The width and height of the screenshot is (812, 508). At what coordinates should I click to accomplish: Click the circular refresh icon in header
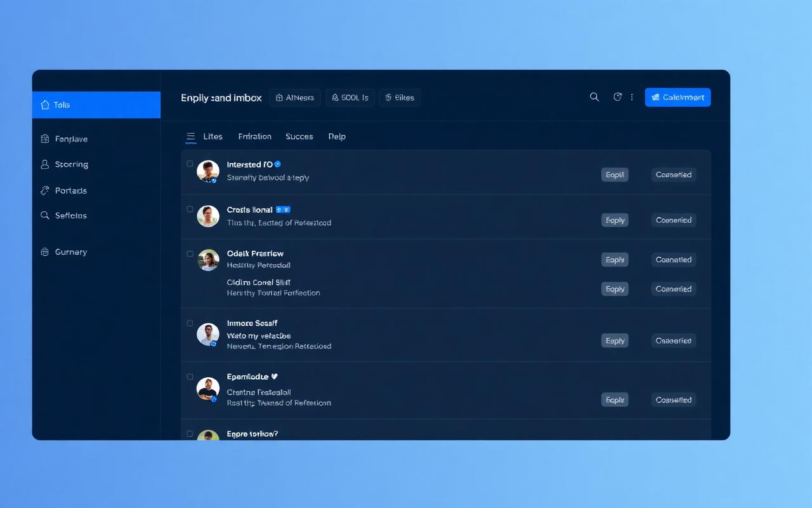pos(617,97)
